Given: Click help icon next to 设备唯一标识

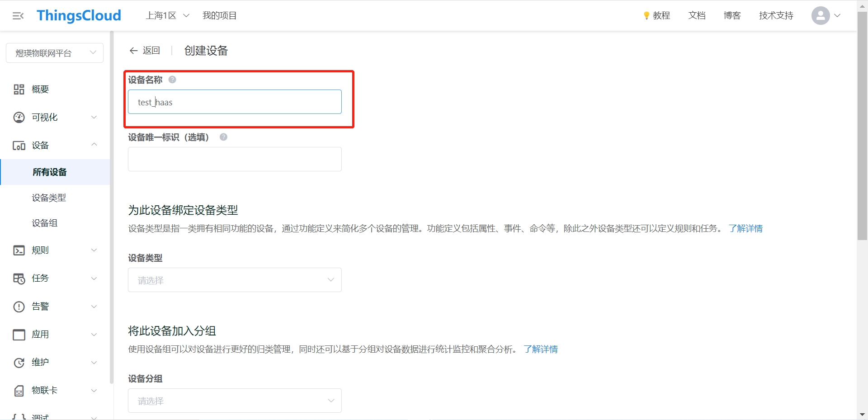Looking at the screenshot, I should point(223,137).
